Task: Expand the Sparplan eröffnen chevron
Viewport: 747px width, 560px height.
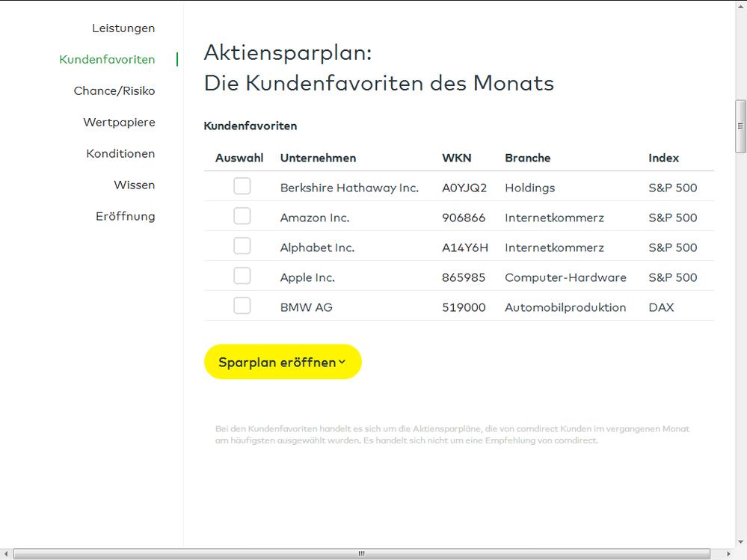Action: [343, 362]
